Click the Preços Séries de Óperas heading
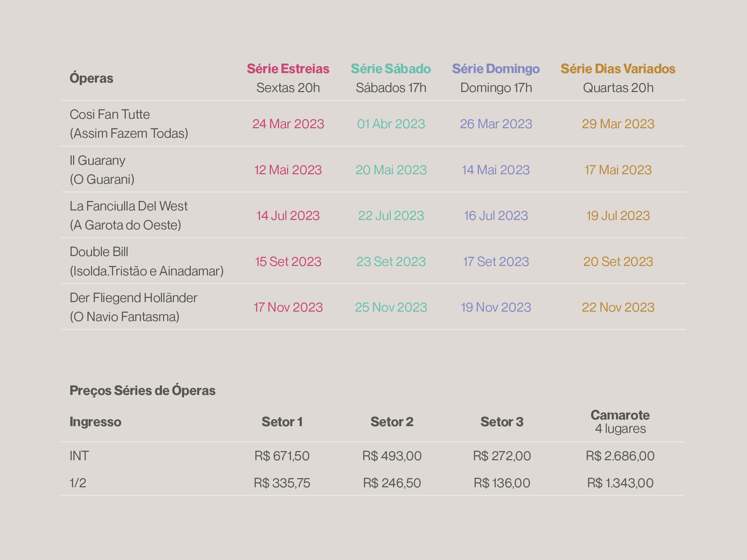This screenshot has height=560, width=747. 142,391
